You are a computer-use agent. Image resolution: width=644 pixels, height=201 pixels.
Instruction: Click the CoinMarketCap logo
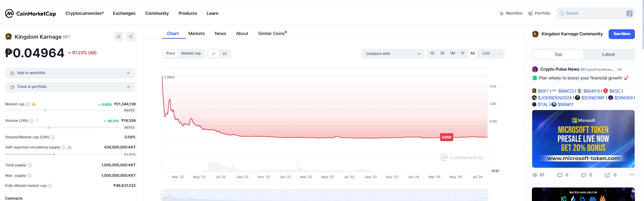coord(30,13)
